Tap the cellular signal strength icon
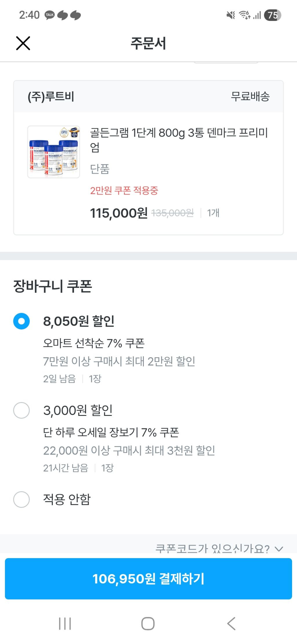The width and height of the screenshot is (297, 644). (x=257, y=15)
